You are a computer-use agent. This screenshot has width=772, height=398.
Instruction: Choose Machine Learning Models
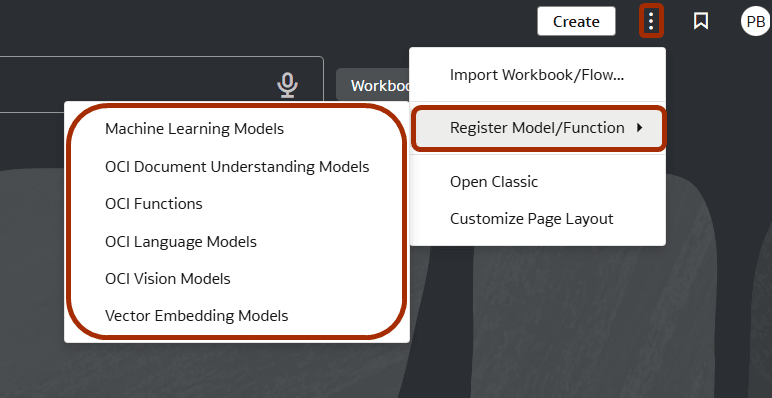pos(237,129)
